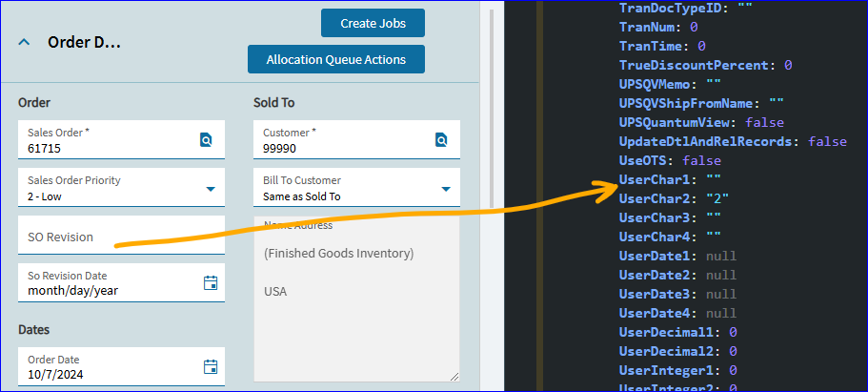Open Customer search lookup icon
Screen dimensions: 868x392
coord(441,139)
